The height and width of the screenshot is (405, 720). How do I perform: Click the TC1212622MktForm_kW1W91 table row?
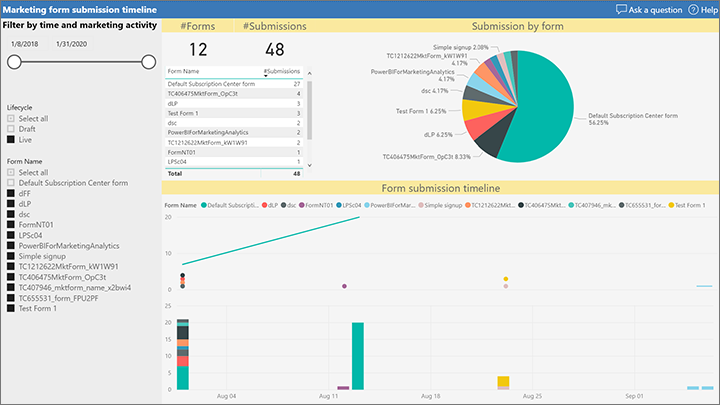tap(234, 142)
